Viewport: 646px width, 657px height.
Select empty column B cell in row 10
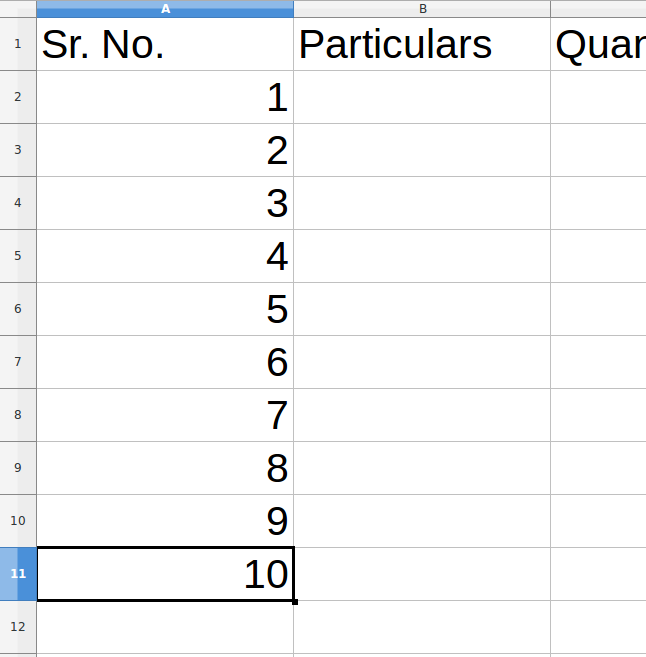pyautogui.click(x=422, y=521)
